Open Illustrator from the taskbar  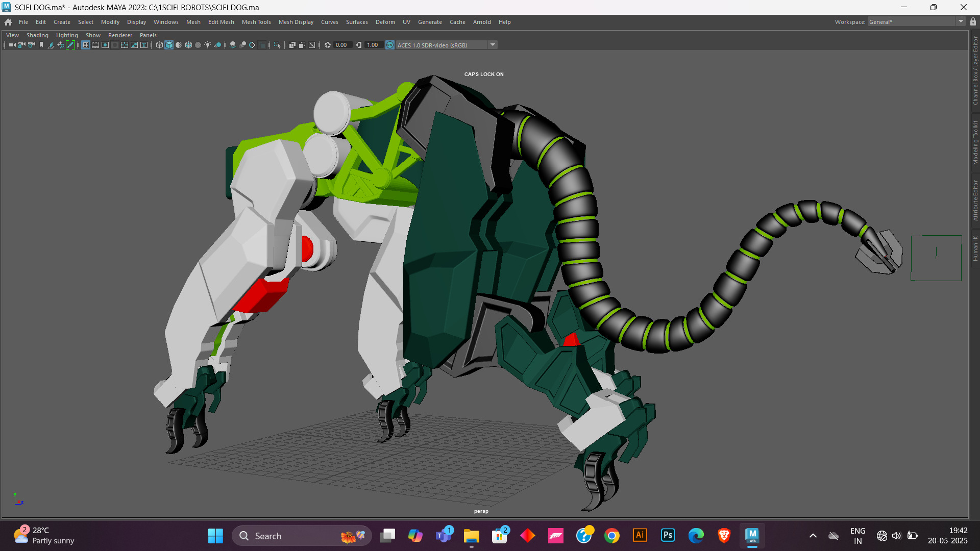(x=640, y=535)
